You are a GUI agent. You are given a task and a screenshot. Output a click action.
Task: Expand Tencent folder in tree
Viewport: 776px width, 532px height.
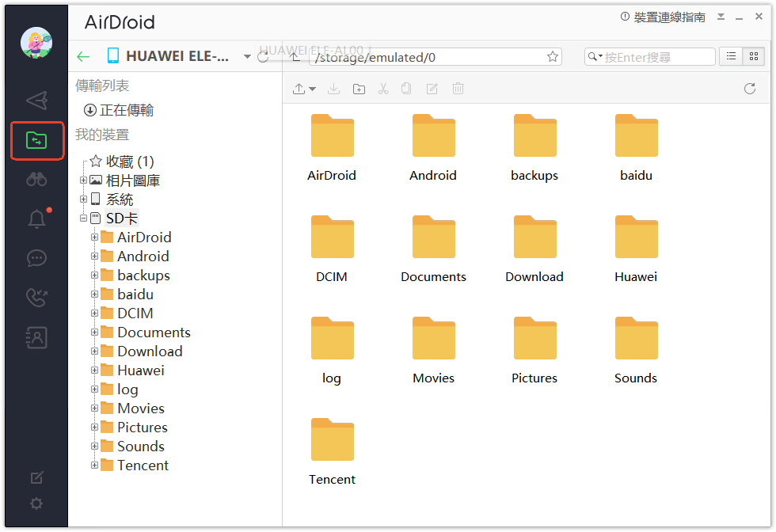94,465
